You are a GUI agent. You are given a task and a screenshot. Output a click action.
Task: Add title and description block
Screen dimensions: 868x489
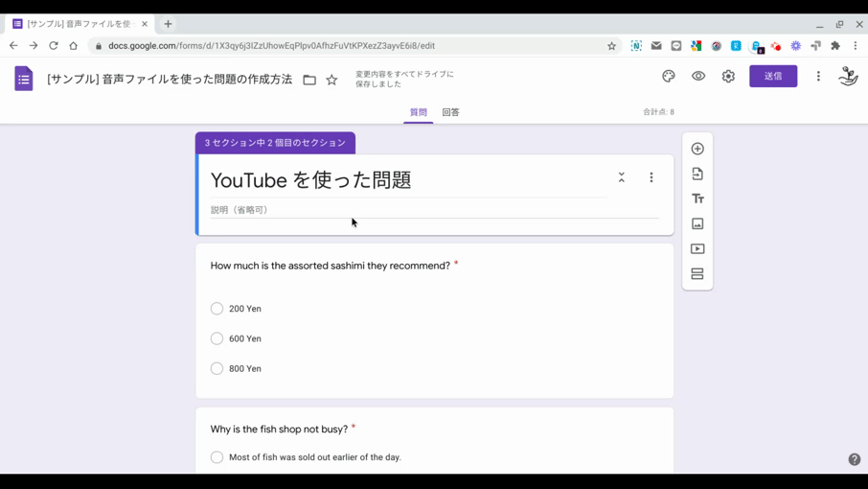click(697, 198)
